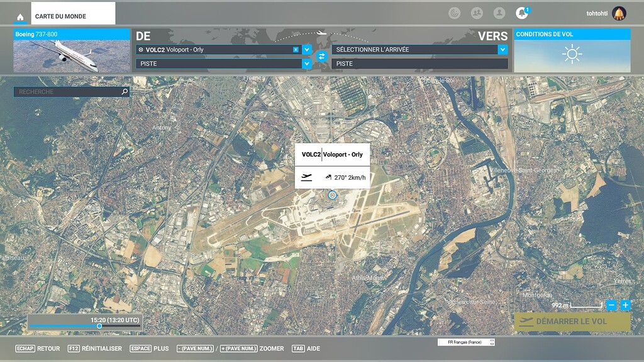Click the departure plane icon on the Voloport card
The width and height of the screenshot is (644, 362).
pyautogui.click(x=308, y=176)
